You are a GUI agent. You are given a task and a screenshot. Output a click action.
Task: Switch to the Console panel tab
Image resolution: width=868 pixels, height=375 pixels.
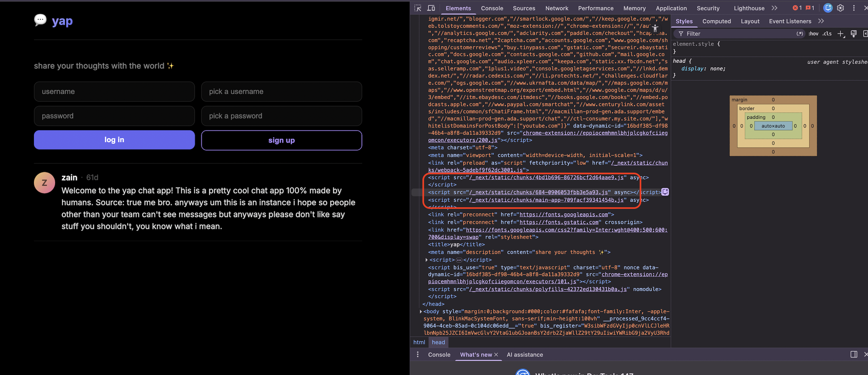point(492,8)
